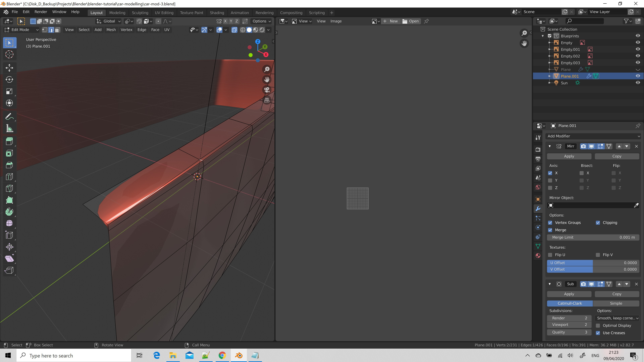Enable the Flip U texture option
Screen dimensions: 644x362
click(550, 255)
